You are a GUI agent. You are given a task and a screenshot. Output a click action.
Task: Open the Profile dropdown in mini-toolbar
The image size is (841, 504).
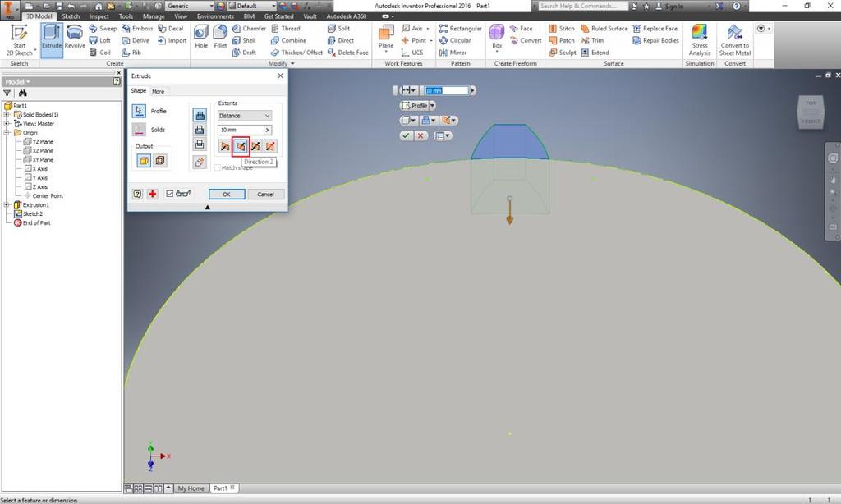(x=432, y=106)
